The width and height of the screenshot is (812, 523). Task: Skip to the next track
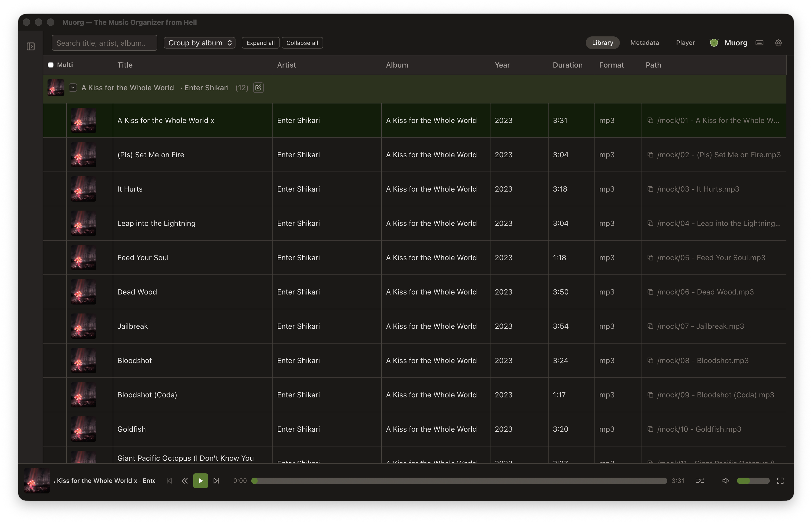click(216, 481)
